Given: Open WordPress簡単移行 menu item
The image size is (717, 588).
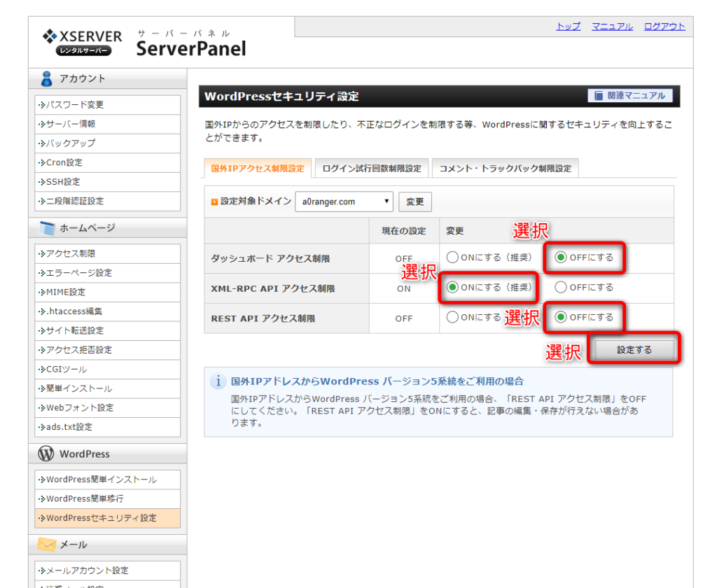Looking at the screenshot, I should pos(107,499).
